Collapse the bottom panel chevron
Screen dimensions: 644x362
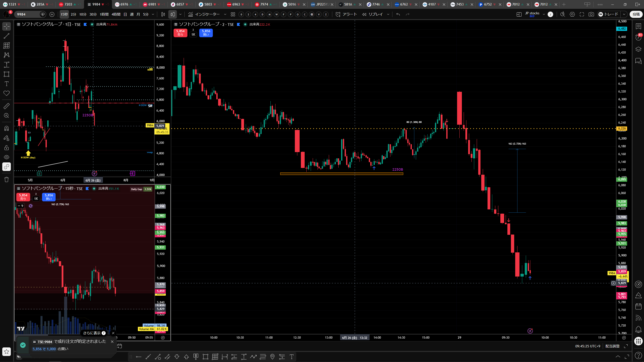click(x=618, y=356)
